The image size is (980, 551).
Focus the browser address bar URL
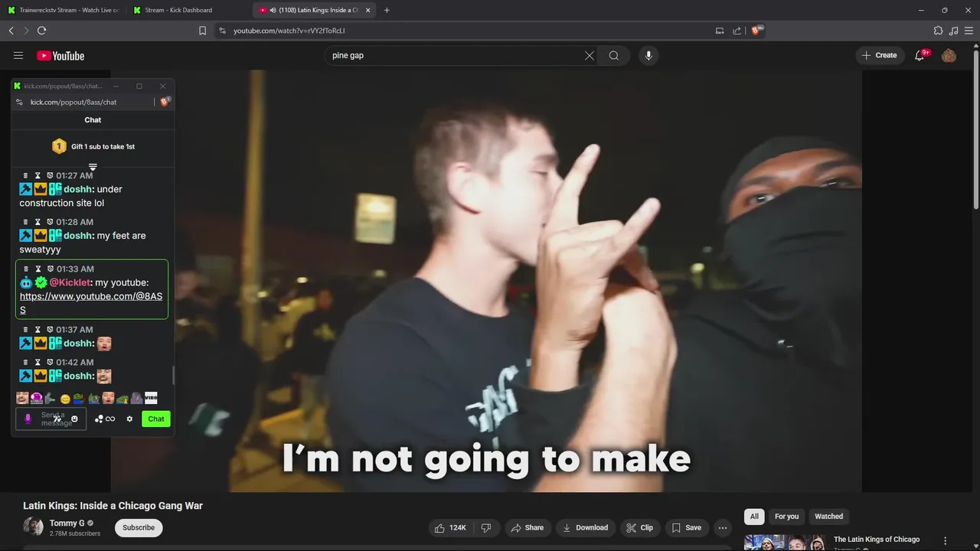tap(289, 31)
